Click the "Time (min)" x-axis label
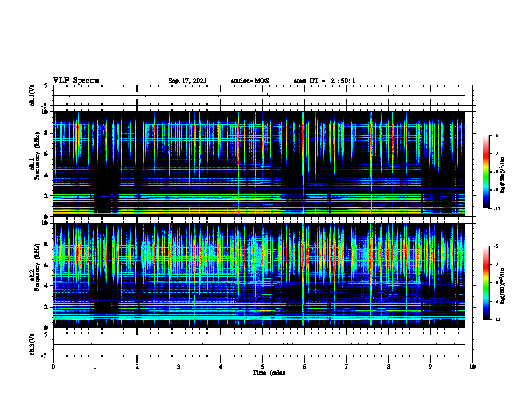The width and height of the screenshot is (532, 411). tap(269, 373)
